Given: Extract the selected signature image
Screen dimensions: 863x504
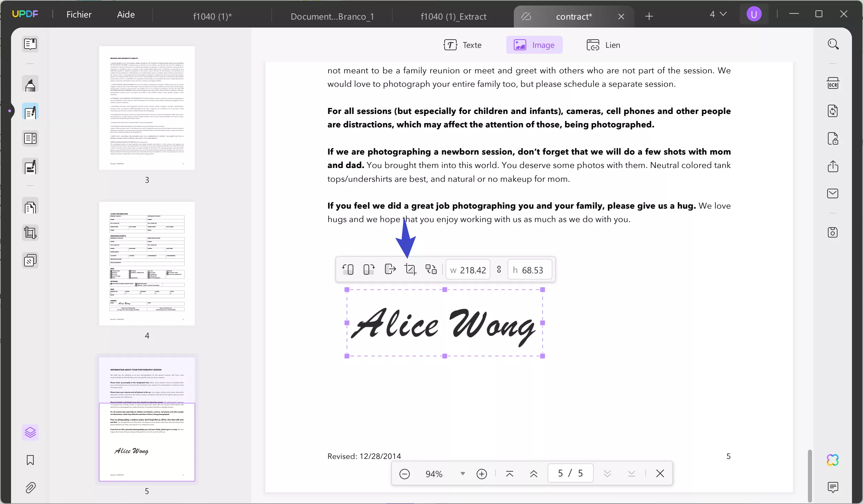Looking at the screenshot, I should point(389,269).
